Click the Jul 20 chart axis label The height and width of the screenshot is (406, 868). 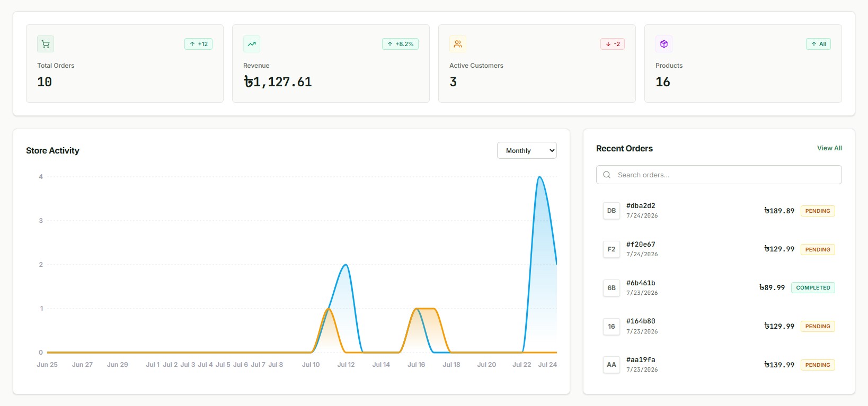pos(486,365)
